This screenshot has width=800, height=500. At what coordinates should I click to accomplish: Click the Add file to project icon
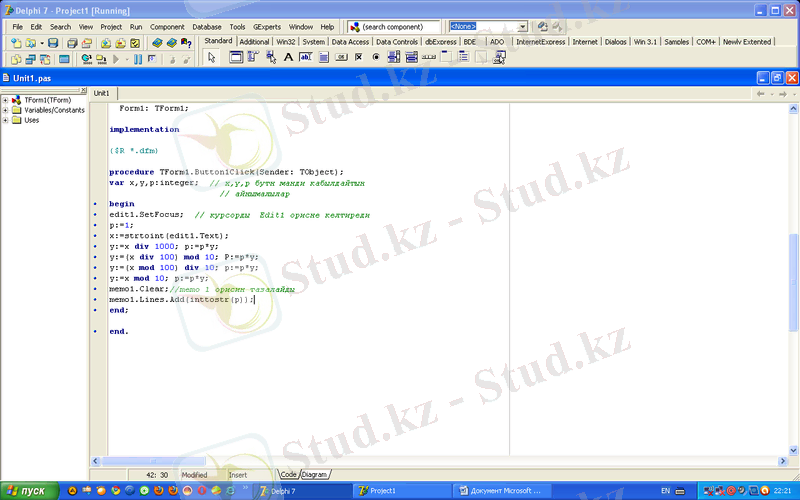click(x=106, y=43)
